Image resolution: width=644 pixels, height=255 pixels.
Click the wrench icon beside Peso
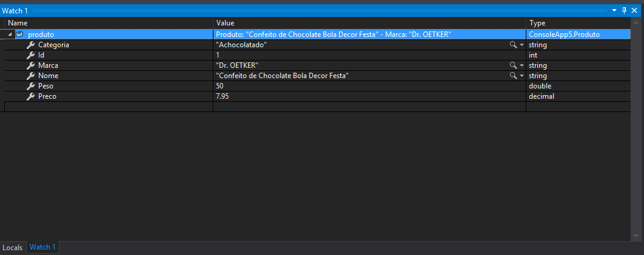click(x=30, y=86)
